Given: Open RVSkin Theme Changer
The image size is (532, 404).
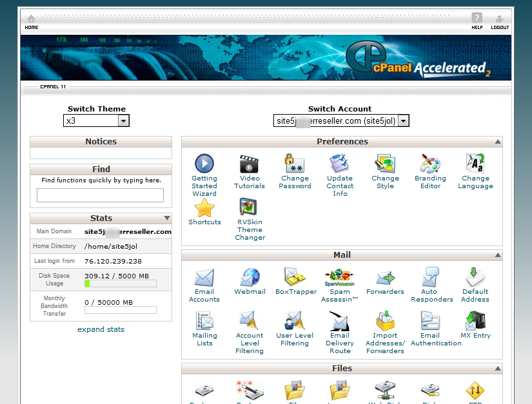Looking at the screenshot, I should point(250,219).
